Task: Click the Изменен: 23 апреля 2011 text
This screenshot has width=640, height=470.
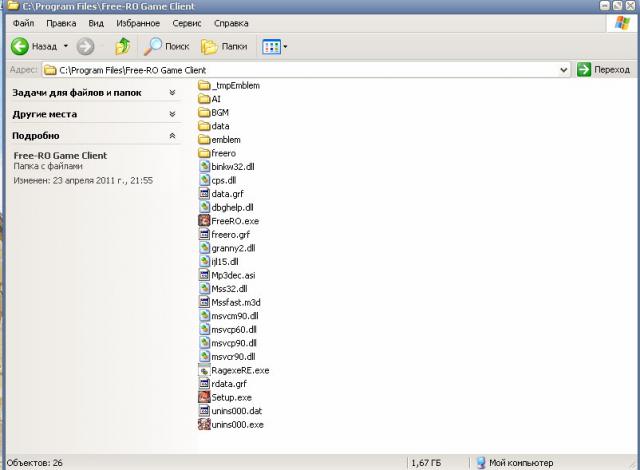Action: (x=83, y=180)
